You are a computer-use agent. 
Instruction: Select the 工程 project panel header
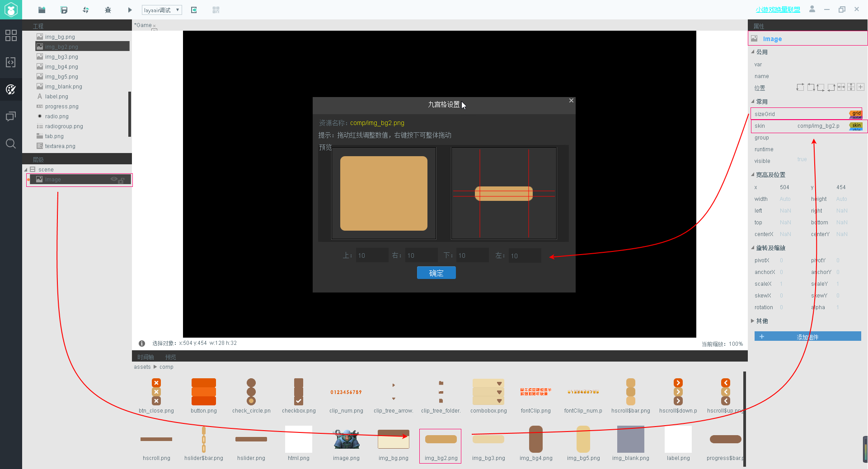click(38, 26)
